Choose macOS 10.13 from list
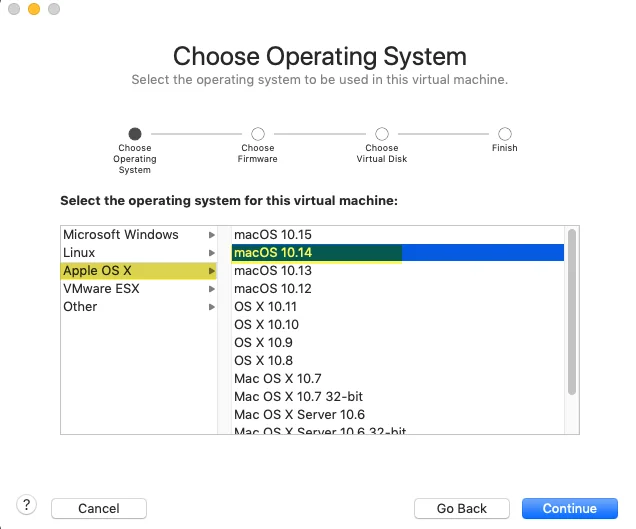This screenshot has height=529, width=636. click(x=398, y=271)
